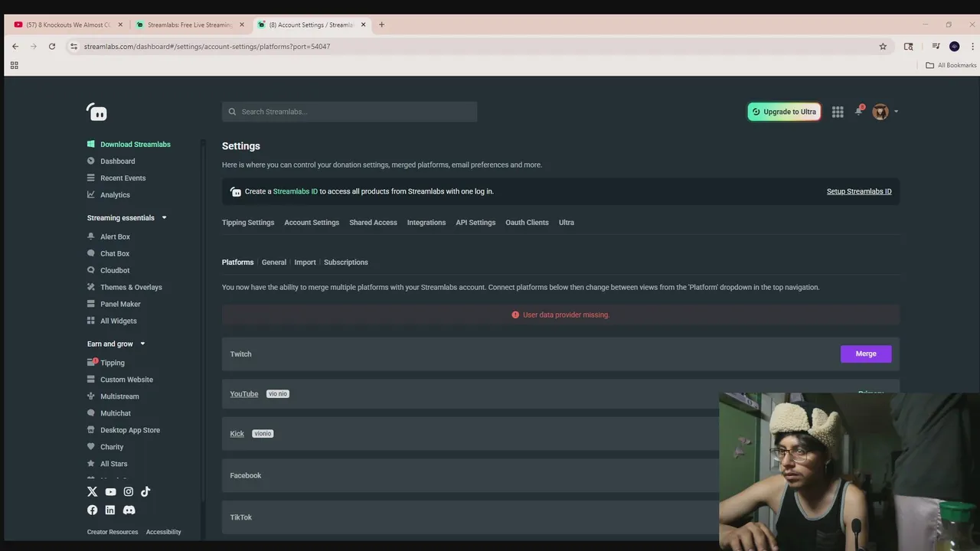Screen dimensions: 980x551
Task: Select the Platforms sub-tab
Action: [x=237, y=262]
